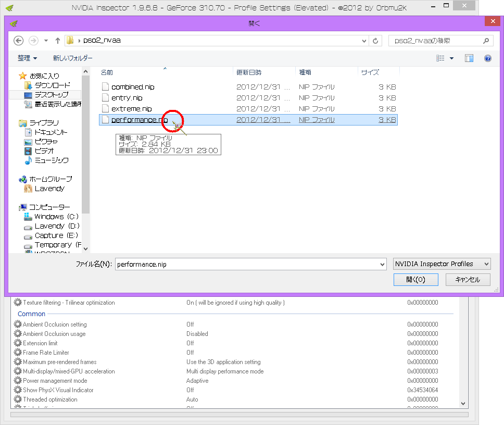Go up one folder level

[x=58, y=41]
